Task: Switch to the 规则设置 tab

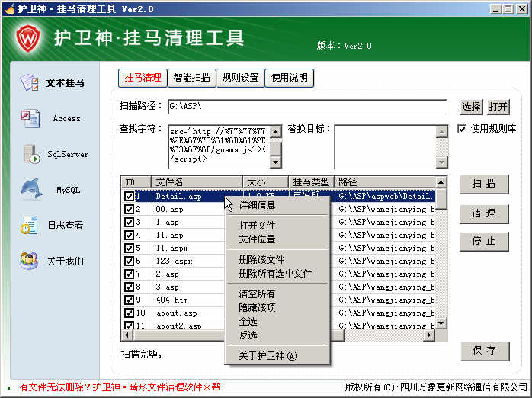Action: pyautogui.click(x=241, y=78)
